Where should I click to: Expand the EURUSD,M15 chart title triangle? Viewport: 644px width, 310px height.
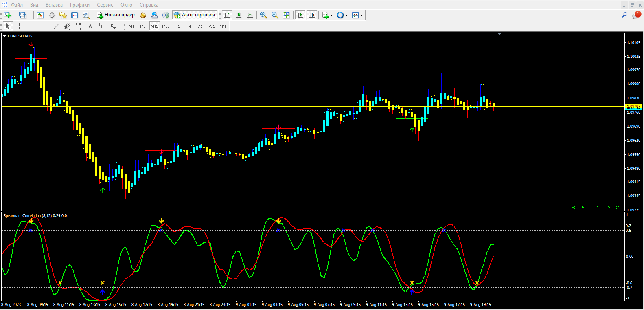pyautogui.click(x=4, y=36)
